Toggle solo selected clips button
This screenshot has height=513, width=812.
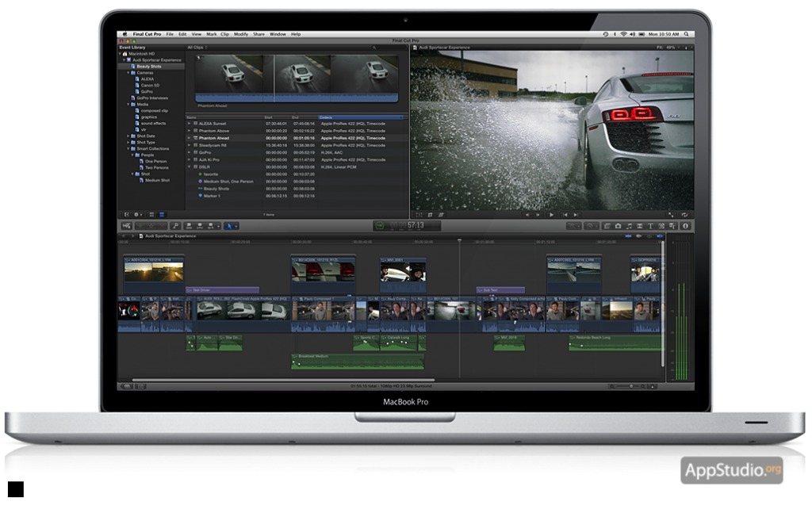[x=649, y=236]
